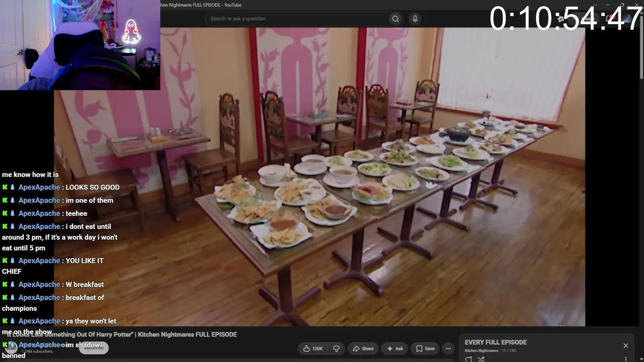The image size is (644, 362).
Task: Click chat message 'teehee'
Action: (76, 213)
